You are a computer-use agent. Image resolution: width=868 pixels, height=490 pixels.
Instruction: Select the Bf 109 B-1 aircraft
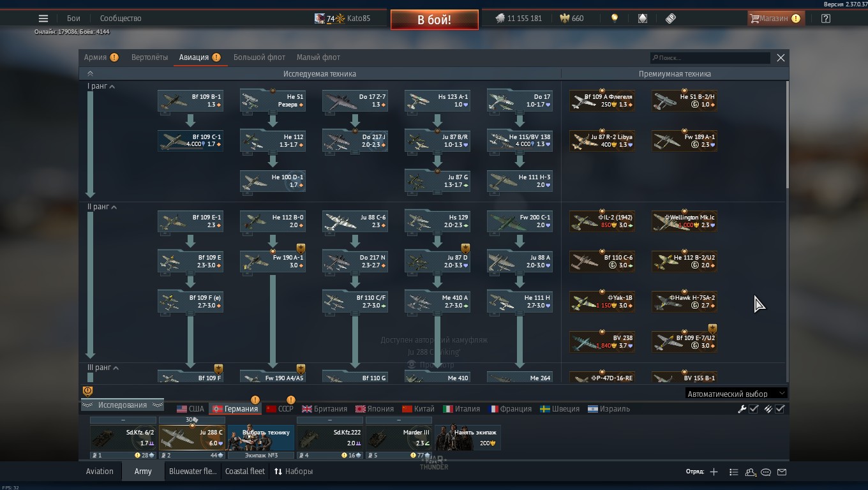190,101
